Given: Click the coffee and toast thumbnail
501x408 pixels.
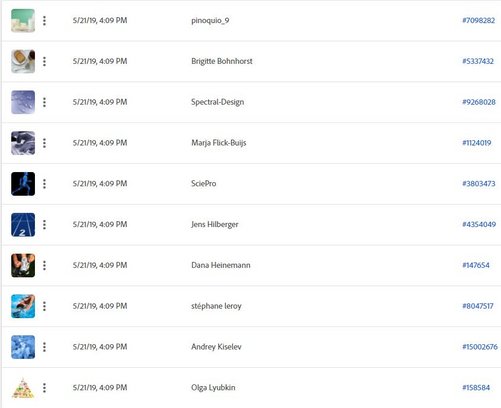Looking at the screenshot, I should [x=23, y=61].
